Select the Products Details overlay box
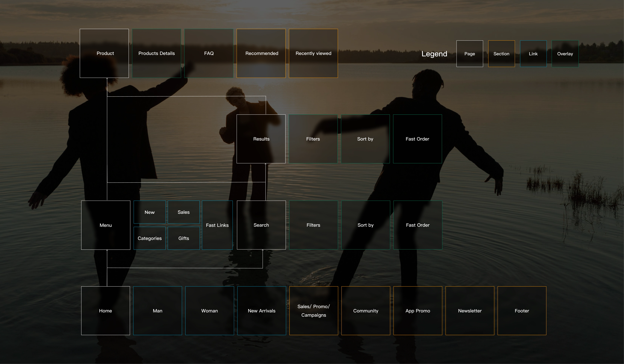The height and width of the screenshot is (364, 624). 156,53
